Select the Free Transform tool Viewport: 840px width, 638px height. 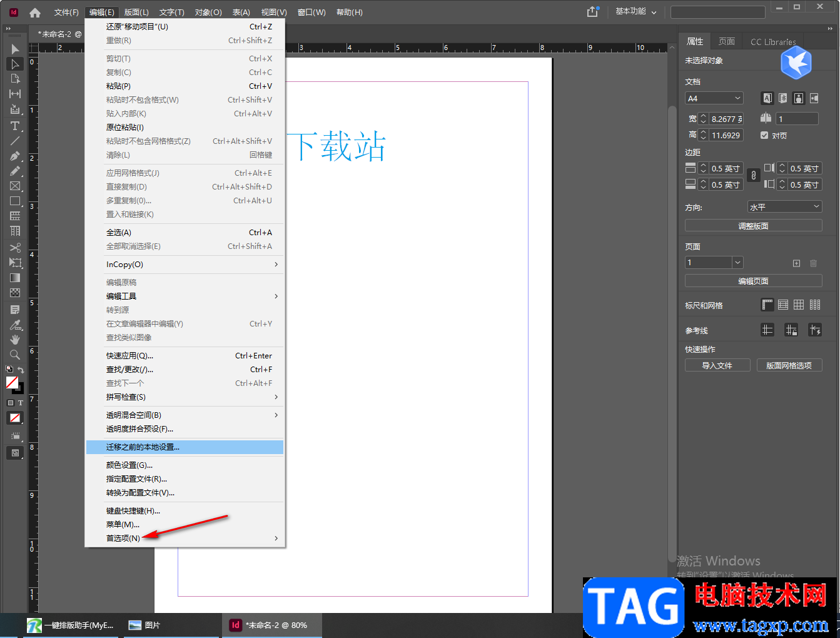coord(15,263)
